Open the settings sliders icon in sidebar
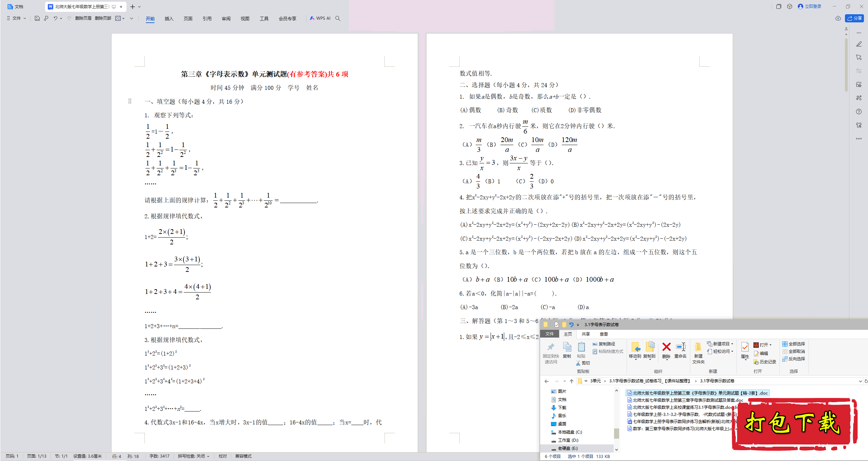The width and height of the screenshot is (868, 461). coord(859,71)
